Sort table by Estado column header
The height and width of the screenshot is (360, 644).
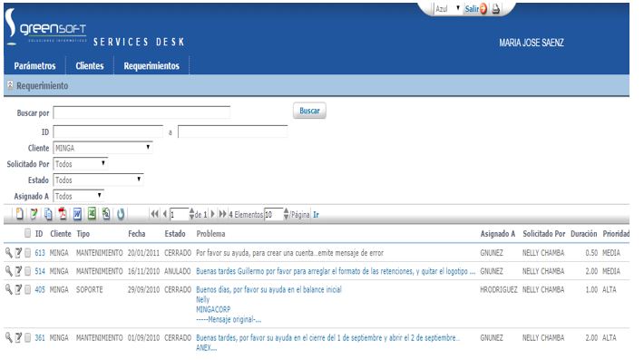pos(175,234)
